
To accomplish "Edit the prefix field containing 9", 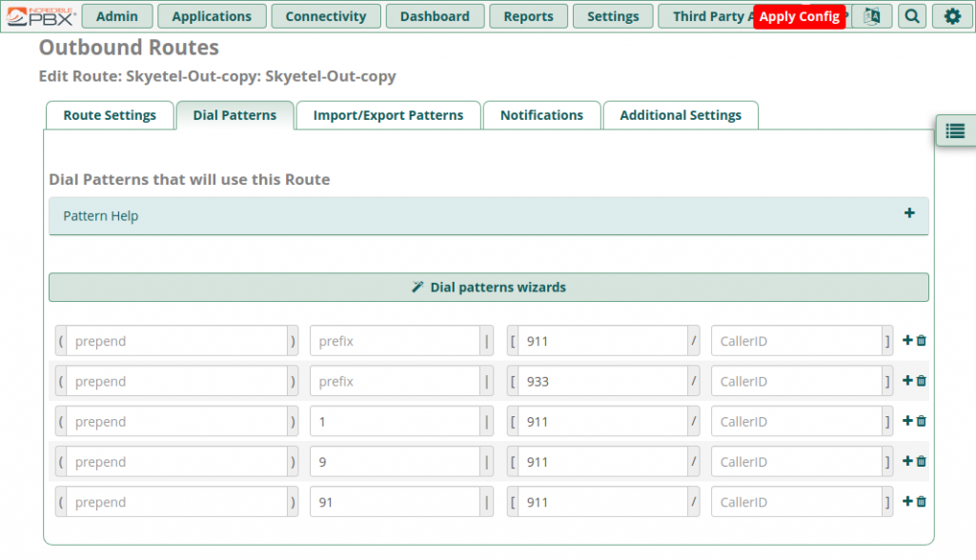I will [x=395, y=462].
